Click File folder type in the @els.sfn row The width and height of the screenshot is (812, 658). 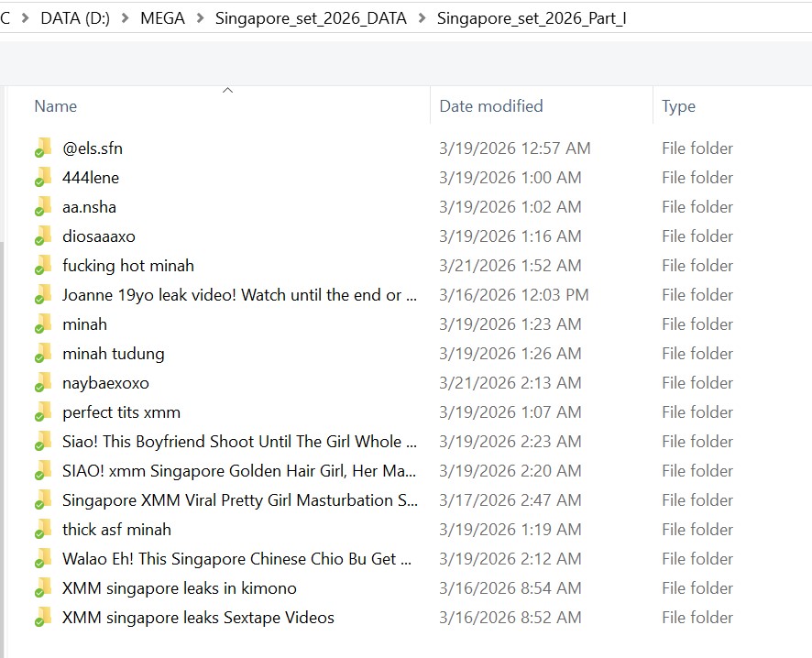point(697,148)
